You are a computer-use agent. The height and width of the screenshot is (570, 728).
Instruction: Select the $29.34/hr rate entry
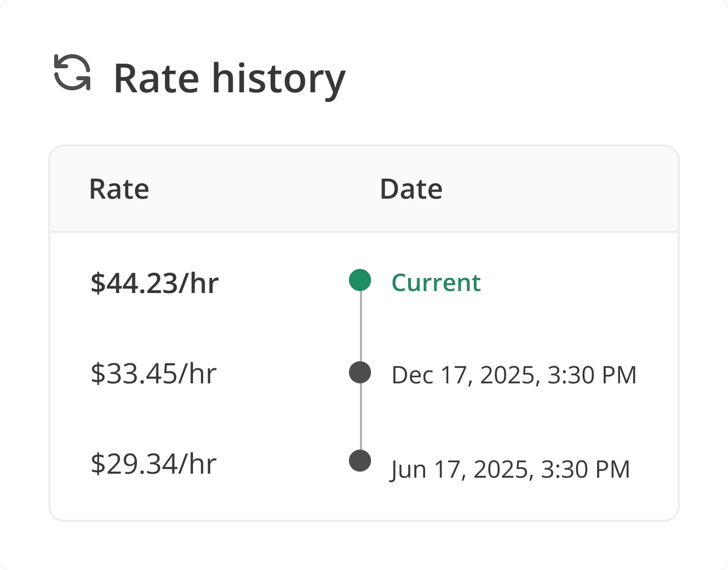[x=153, y=464]
